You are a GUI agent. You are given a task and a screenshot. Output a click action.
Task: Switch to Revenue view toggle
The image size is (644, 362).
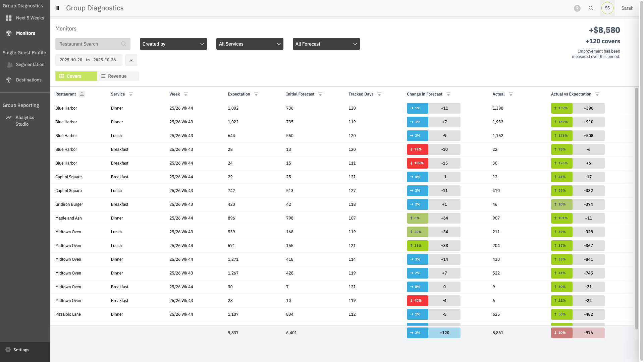[118, 76]
